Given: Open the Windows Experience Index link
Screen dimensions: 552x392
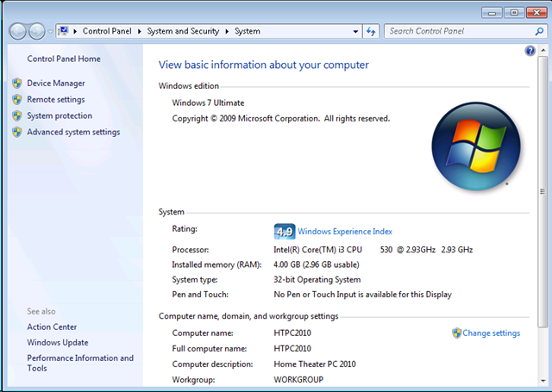Looking at the screenshot, I should 345,231.
